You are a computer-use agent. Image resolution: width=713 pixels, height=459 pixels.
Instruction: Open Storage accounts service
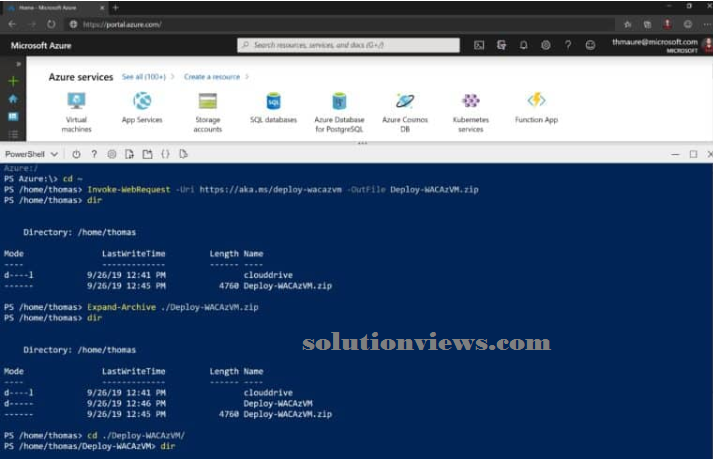pos(208,112)
